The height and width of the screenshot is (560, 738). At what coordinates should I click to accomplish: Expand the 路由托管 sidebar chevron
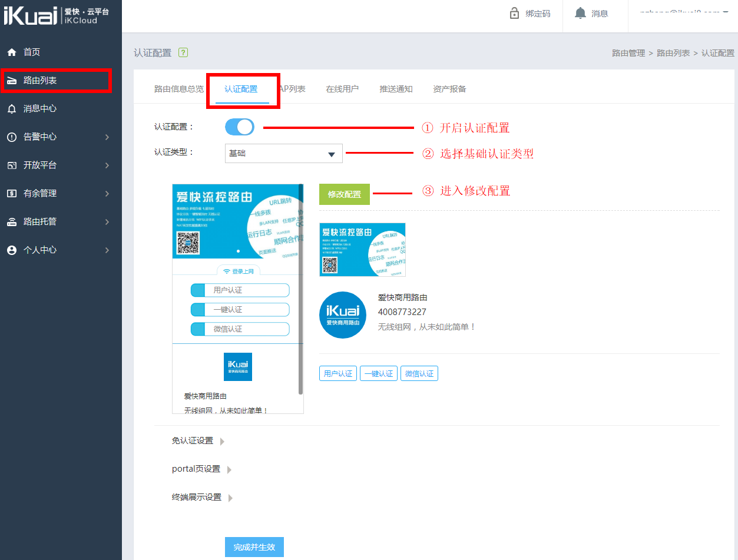coord(107,222)
